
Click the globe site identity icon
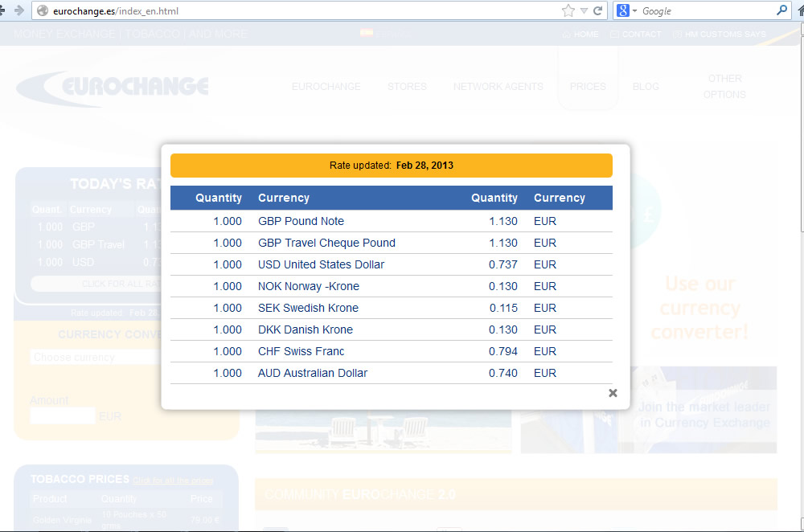click(43, 11)
